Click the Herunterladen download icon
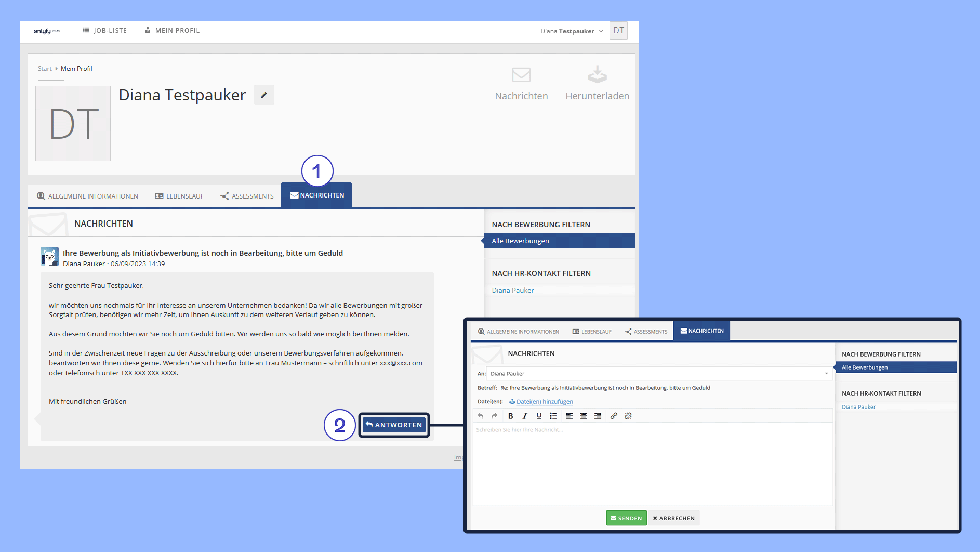The height and width of the screenshot is (552, 980). tap(597, 75)
